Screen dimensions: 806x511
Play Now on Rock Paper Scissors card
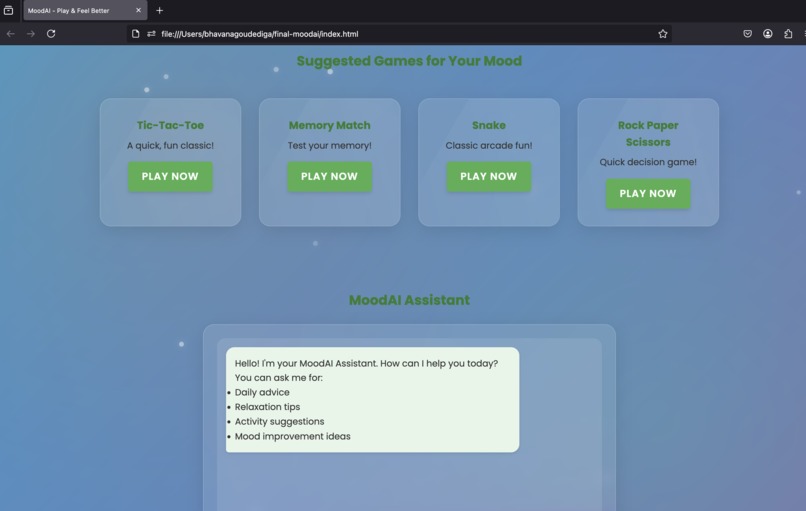(648, 194)
